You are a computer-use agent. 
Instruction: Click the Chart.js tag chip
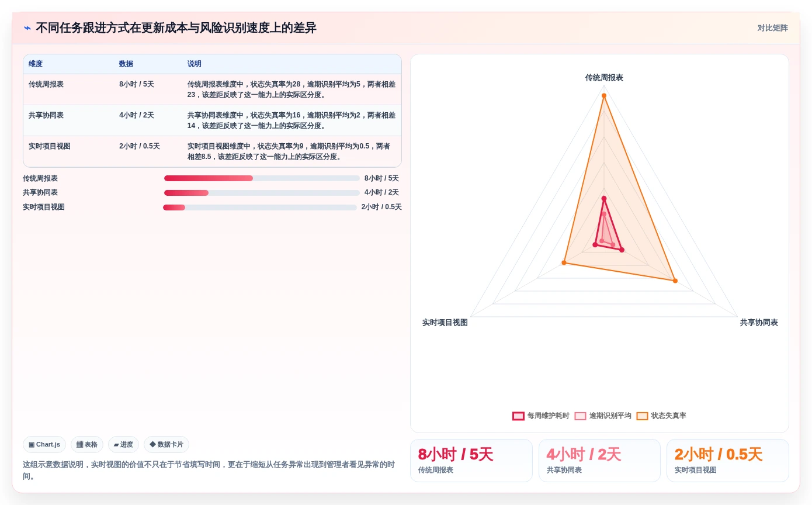click(44, 444)
